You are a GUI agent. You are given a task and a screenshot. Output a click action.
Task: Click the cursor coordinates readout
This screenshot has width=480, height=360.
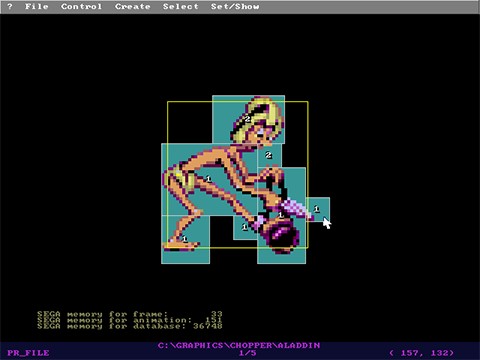click(x=421, y=353)
